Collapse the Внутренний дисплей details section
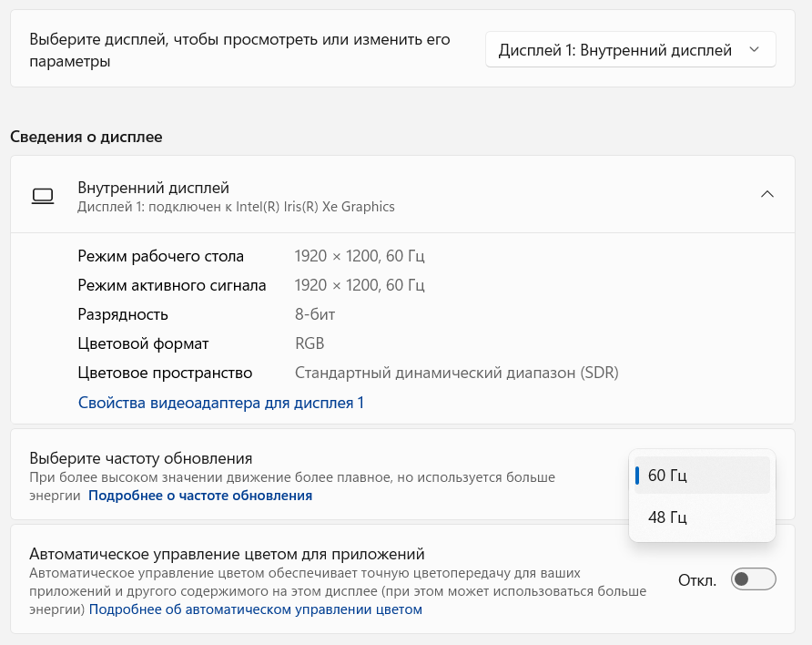 767,194
